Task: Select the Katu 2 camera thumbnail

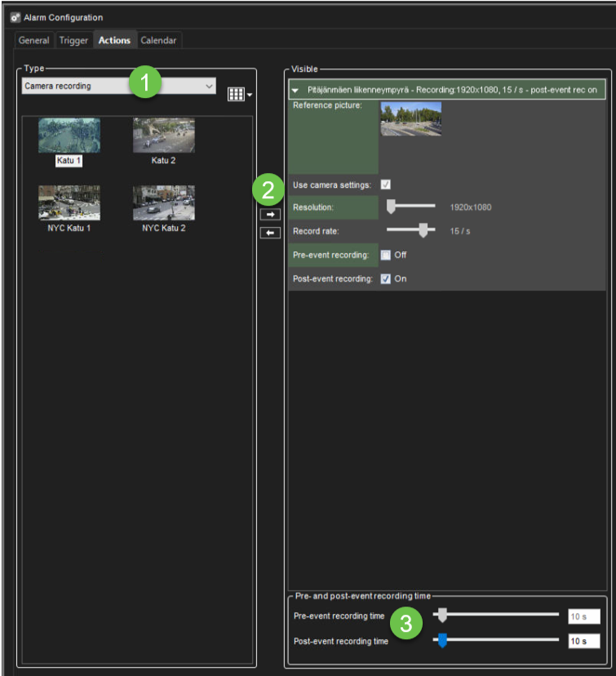Action: [163, 136]
